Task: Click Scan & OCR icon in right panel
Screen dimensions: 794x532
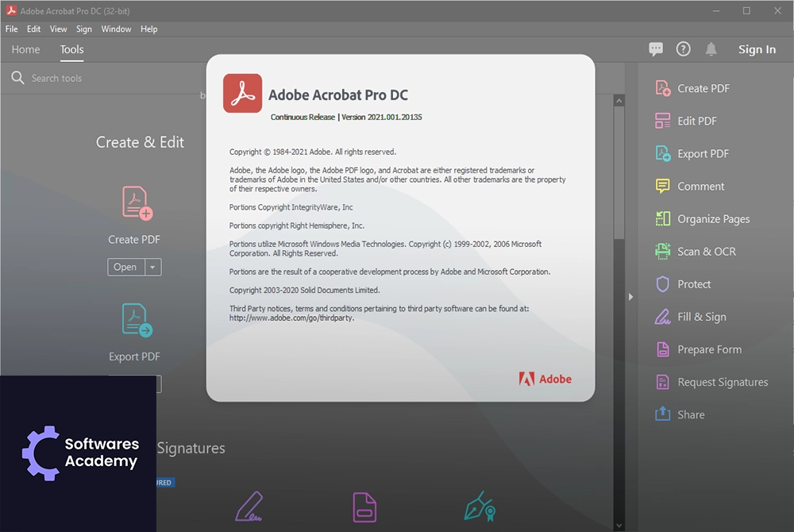Action: (x=663, y=252)
